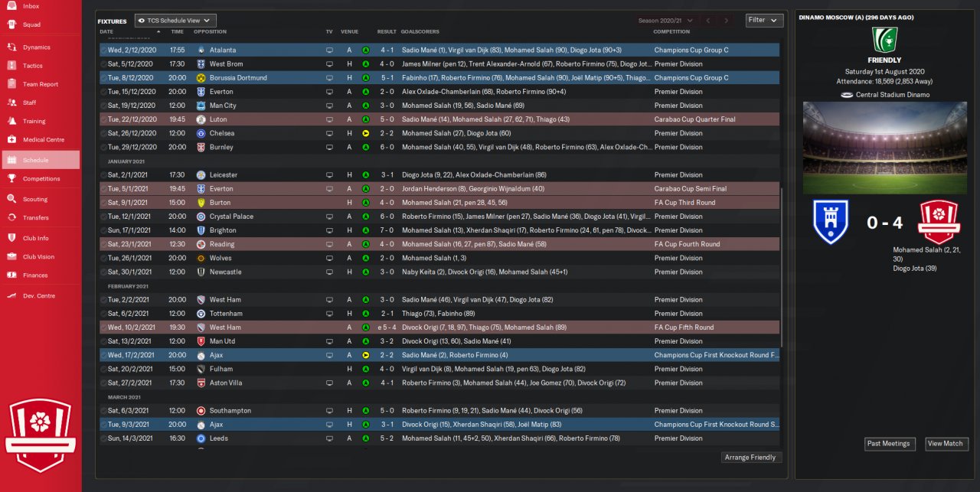The width and height of the screenshot is (980, 492).
Task: Toggle the tick circle on Burton fixture
Action: 104,203
